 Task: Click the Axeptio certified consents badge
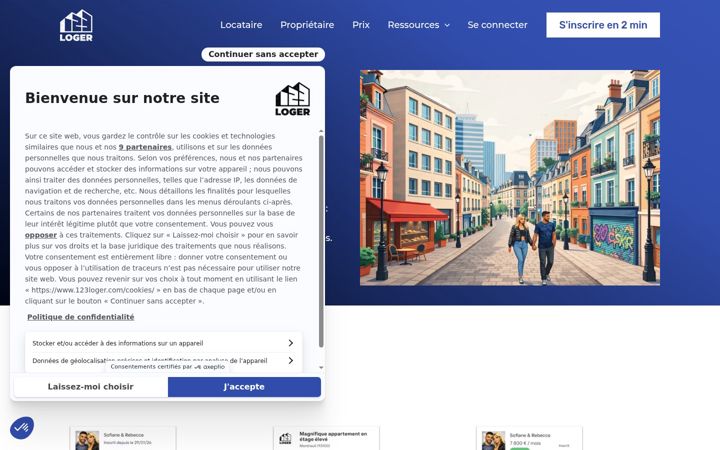click(x=168, y=367)
